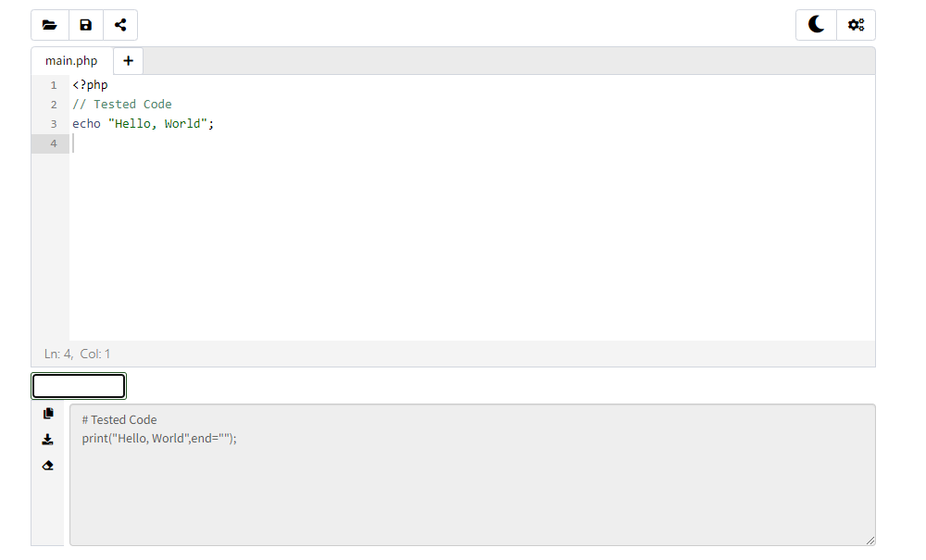Click the "// Tested Code" comment line

[122, 105]
